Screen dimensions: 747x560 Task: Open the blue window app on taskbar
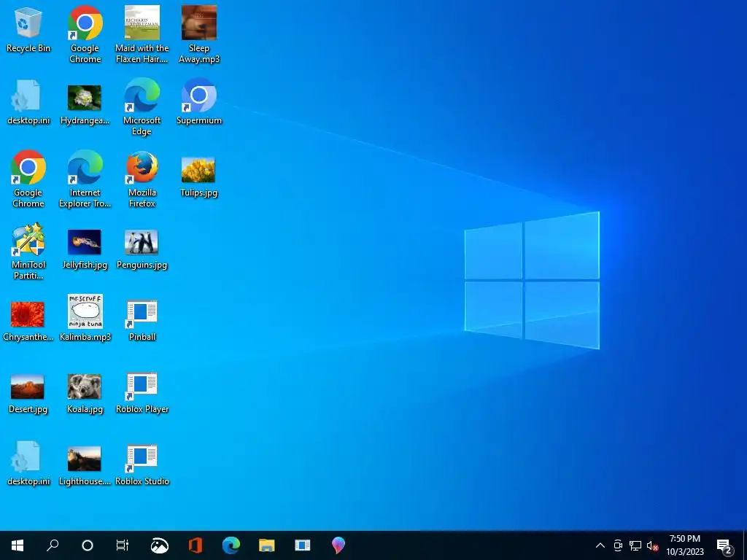[303, 545]
